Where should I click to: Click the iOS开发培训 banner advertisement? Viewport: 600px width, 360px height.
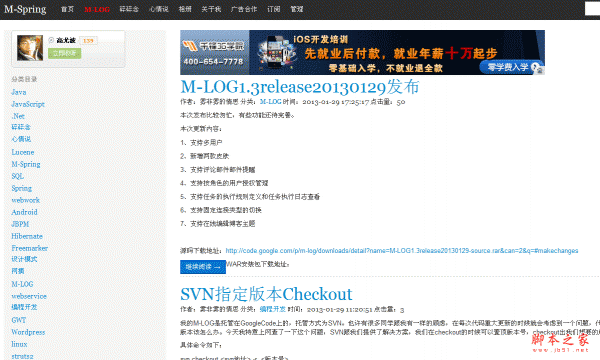pos(362,52)
